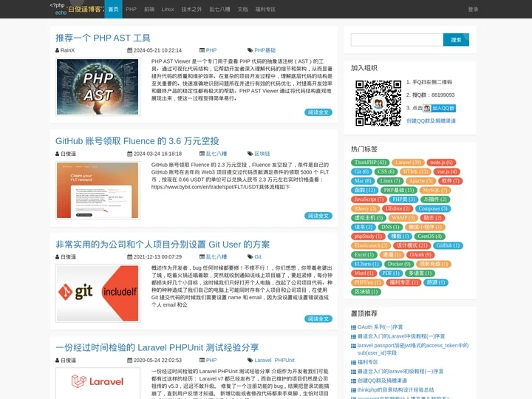532x399 pixels.
Task: Select the Apache (5) tag
Action: pos(420,181)
